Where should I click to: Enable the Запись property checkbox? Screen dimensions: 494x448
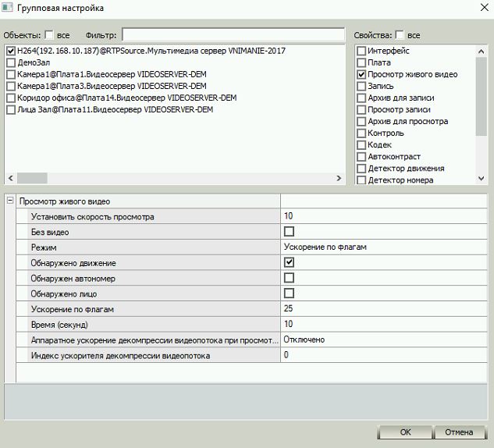361,86
